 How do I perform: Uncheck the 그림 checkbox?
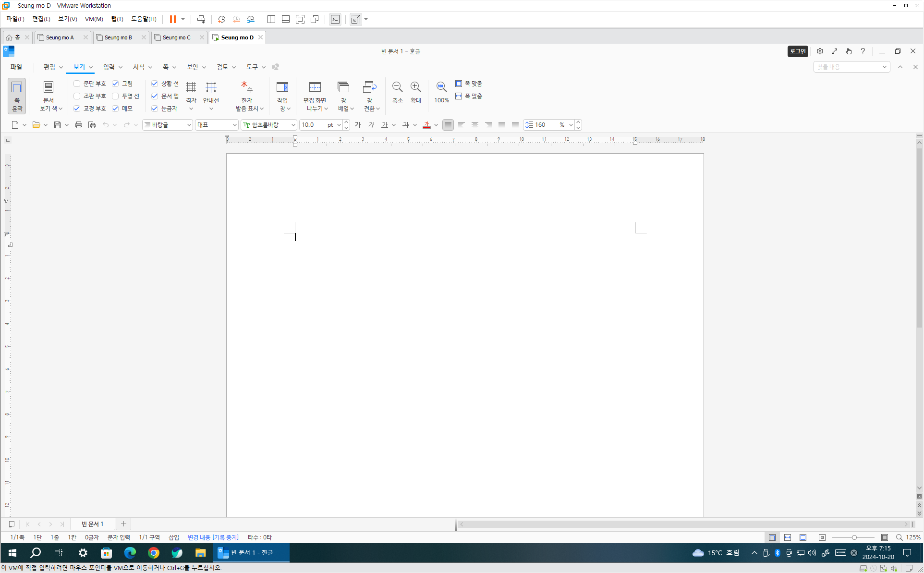(x=115, y=84)
